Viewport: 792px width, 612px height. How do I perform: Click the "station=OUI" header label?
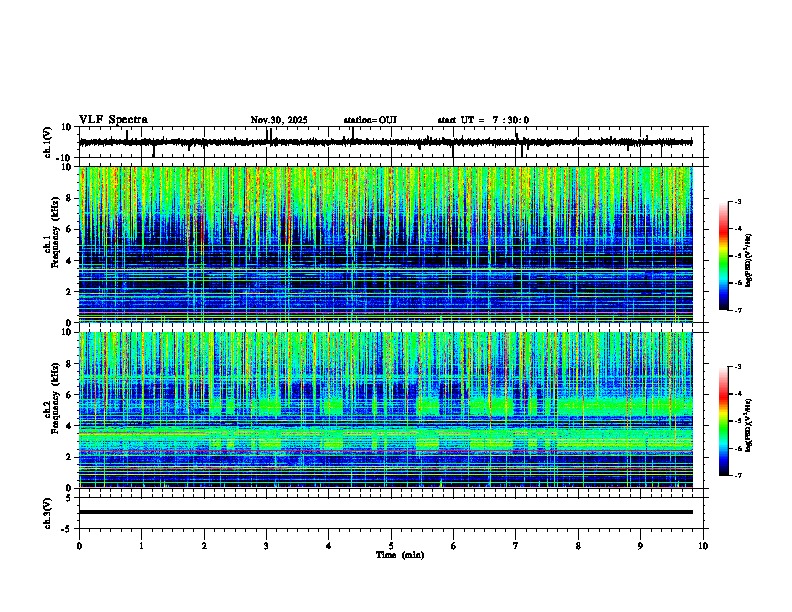tap(370, 120)
